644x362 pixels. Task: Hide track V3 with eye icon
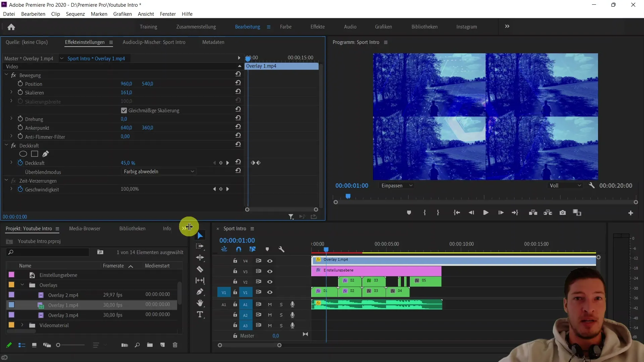270,271
